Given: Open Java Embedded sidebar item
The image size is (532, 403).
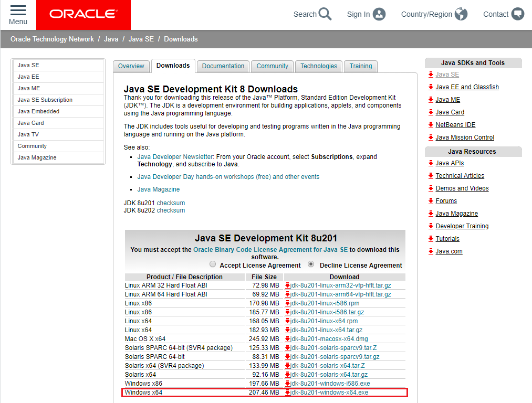Looking at the screenshot, I should point(58,111).
